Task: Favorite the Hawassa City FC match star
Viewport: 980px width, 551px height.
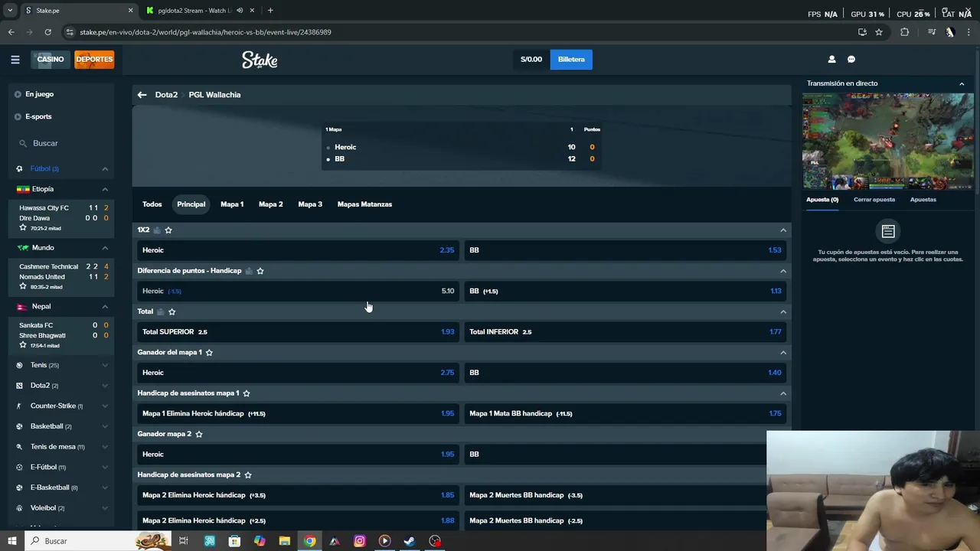Action: coord(23,228)
